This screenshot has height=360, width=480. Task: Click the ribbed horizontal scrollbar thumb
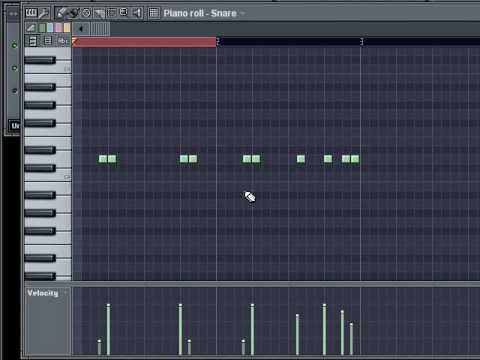[x=100, y=29]
